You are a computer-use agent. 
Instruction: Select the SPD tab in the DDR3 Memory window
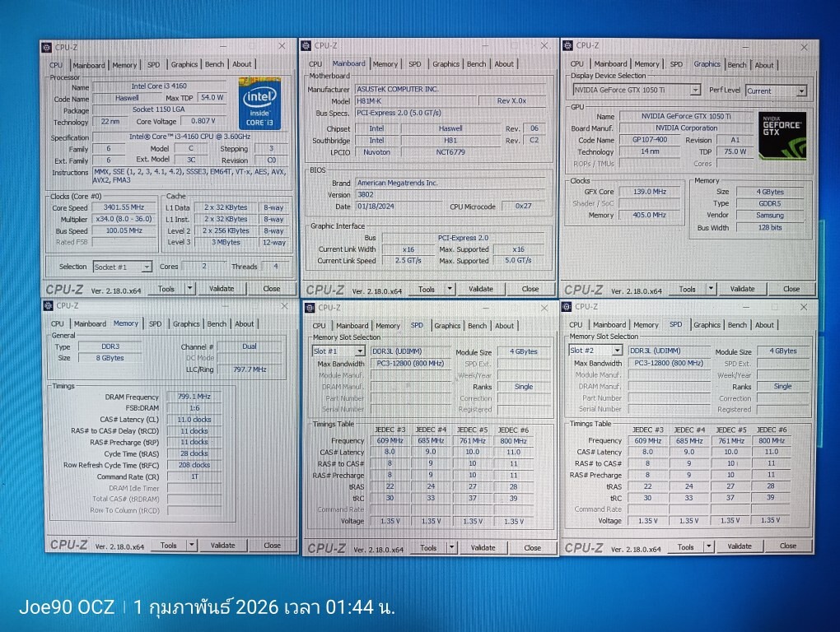155,324
